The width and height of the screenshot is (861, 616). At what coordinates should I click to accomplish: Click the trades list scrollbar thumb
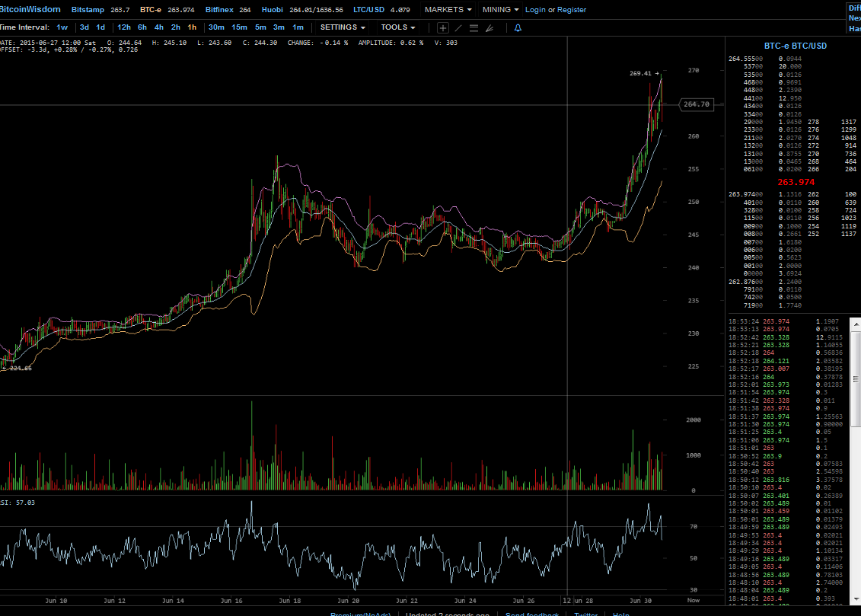click(856, 379)
